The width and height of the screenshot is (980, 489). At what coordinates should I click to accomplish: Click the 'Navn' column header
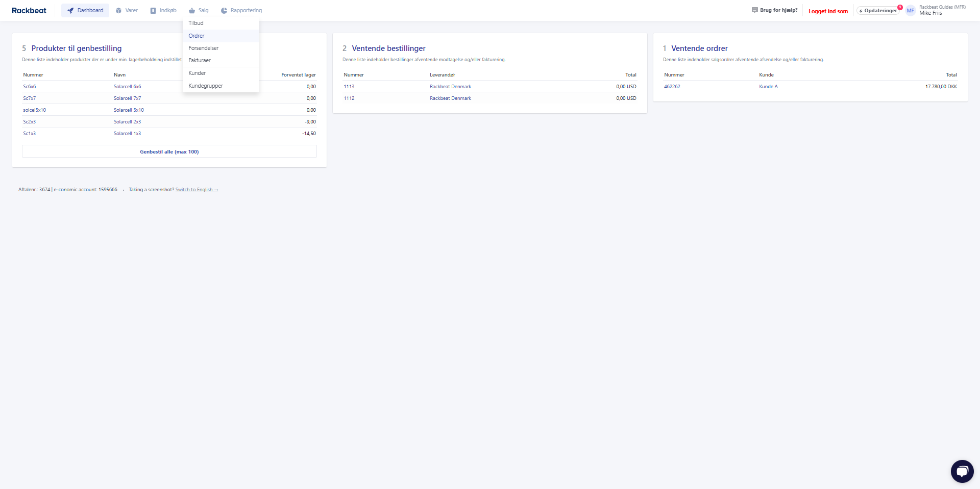tap(119, 75)
